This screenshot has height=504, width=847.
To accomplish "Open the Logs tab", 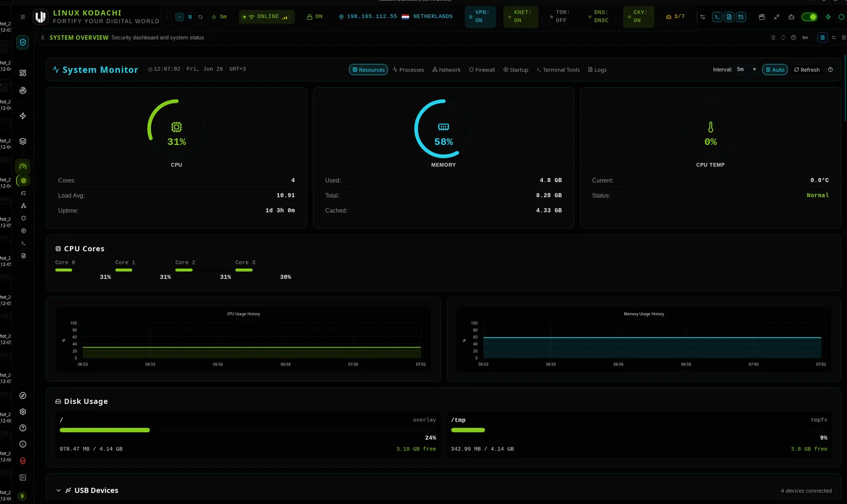I will coord(597,70).
